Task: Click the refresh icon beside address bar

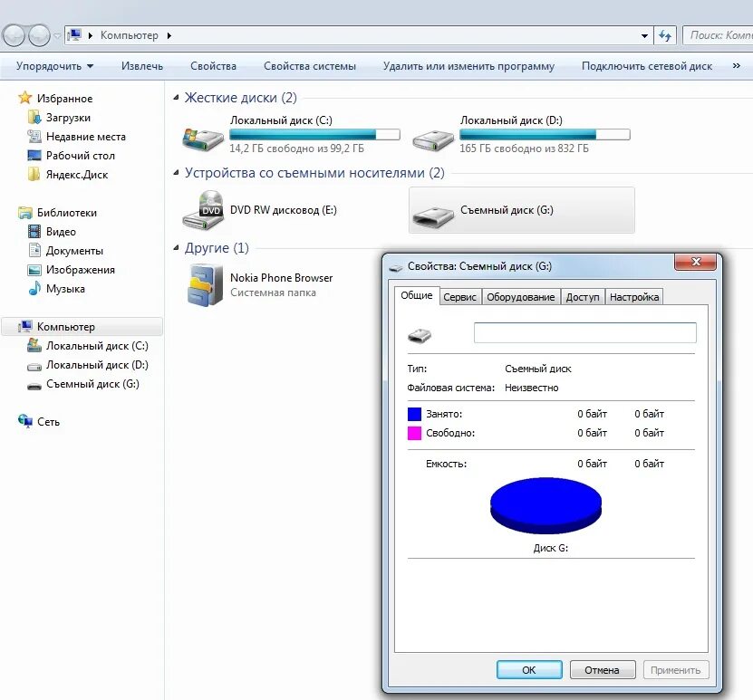Action: coord(665,35)
